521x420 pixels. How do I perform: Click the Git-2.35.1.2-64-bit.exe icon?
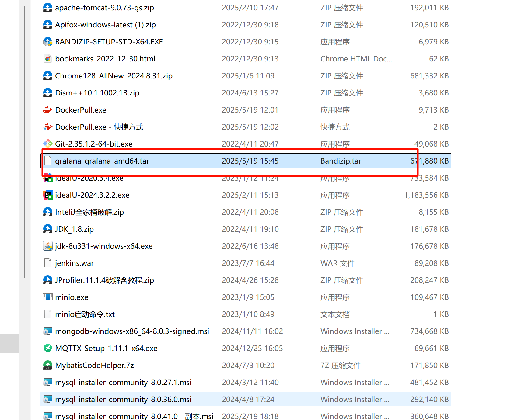pos(48,144)
